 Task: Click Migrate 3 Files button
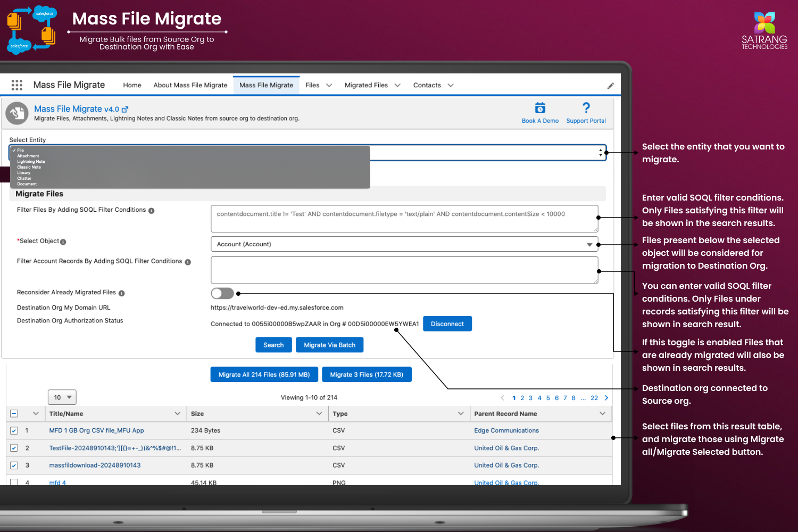(367, 375)
